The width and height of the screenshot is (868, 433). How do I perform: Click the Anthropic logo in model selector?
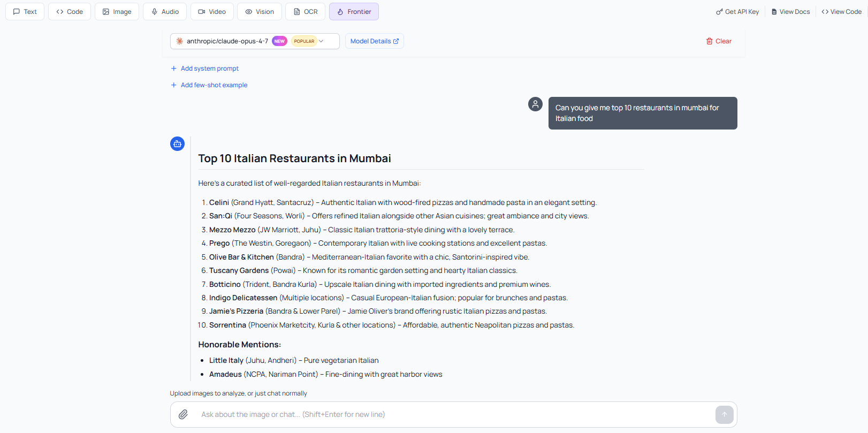[180, 41]
